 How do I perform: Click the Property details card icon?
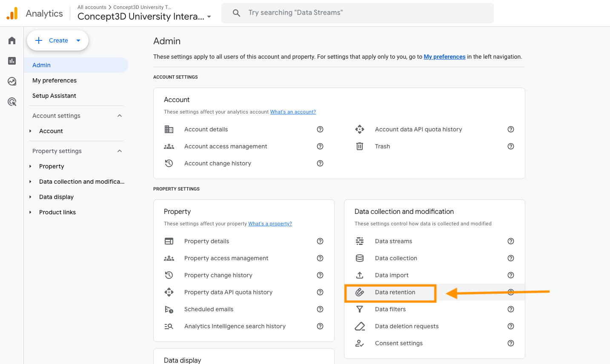tap(169, 241)
